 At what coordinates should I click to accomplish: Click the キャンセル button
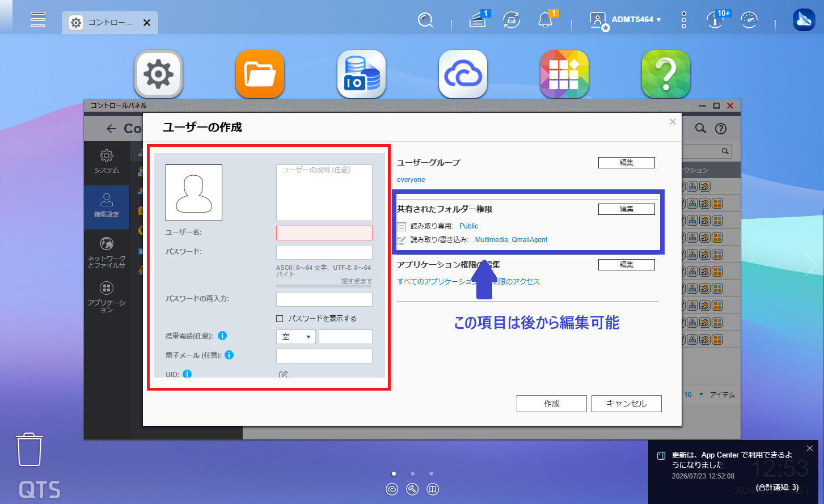tap(627, 404)
